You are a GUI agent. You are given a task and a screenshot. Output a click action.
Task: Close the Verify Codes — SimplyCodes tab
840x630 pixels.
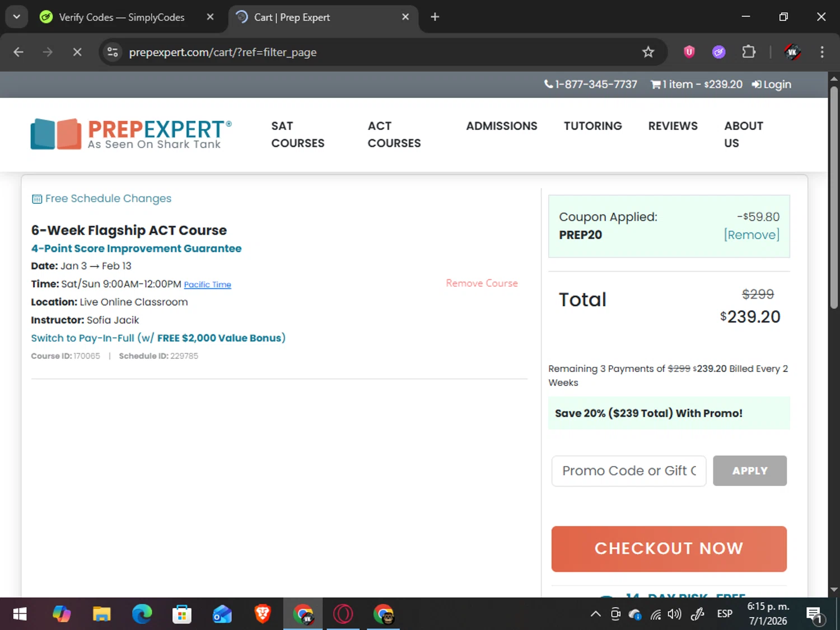210,17
